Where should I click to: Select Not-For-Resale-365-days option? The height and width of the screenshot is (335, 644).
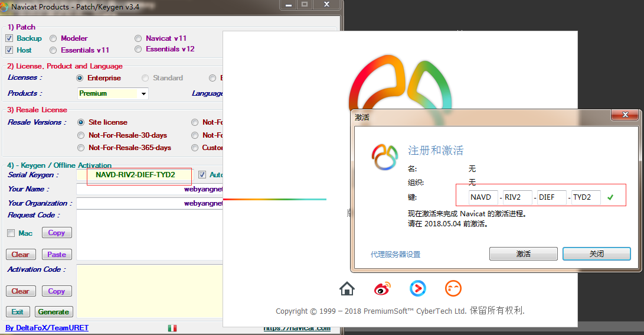81,148
